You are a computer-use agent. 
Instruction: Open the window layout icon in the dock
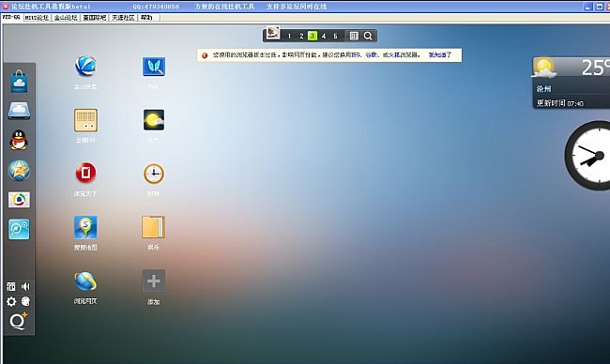(x=11, y=287)
